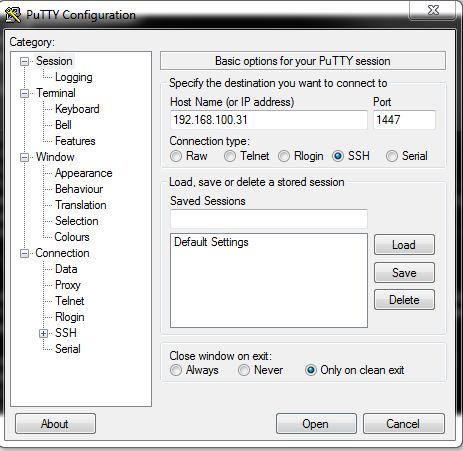Click the PuTTY icon in title bar
Viewport: 463px width, 451px height.
click(x=13, y=15)
